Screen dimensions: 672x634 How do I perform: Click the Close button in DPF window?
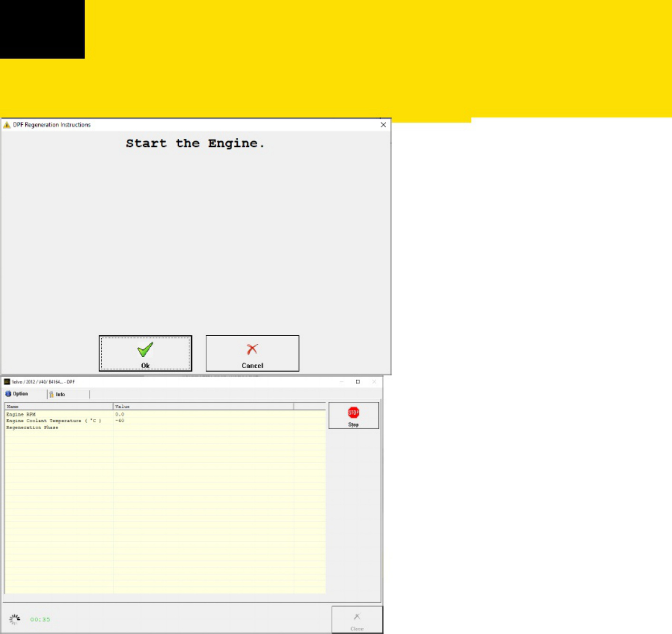point(357,620)
